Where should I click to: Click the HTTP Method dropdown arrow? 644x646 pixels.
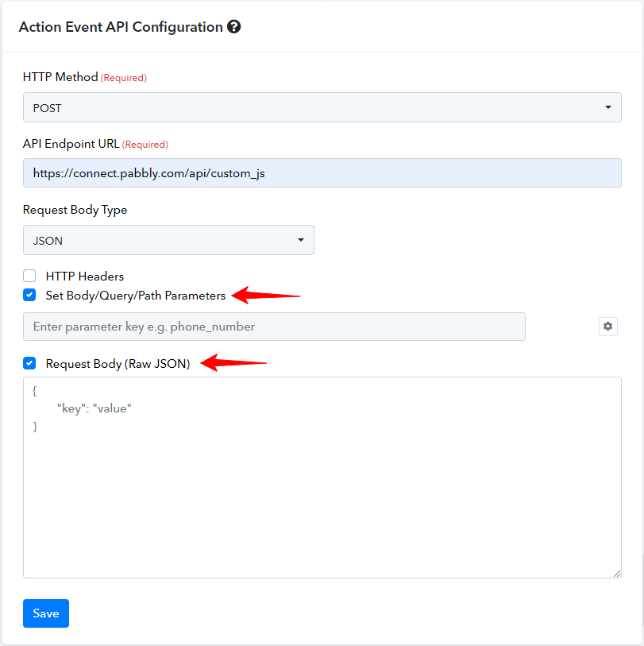607,107
